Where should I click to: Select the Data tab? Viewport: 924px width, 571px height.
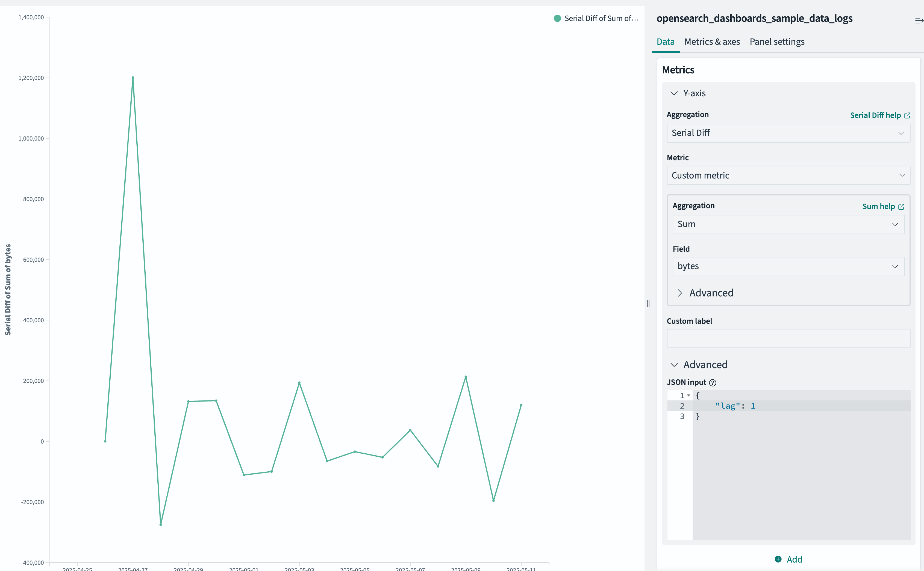(666, 42)
